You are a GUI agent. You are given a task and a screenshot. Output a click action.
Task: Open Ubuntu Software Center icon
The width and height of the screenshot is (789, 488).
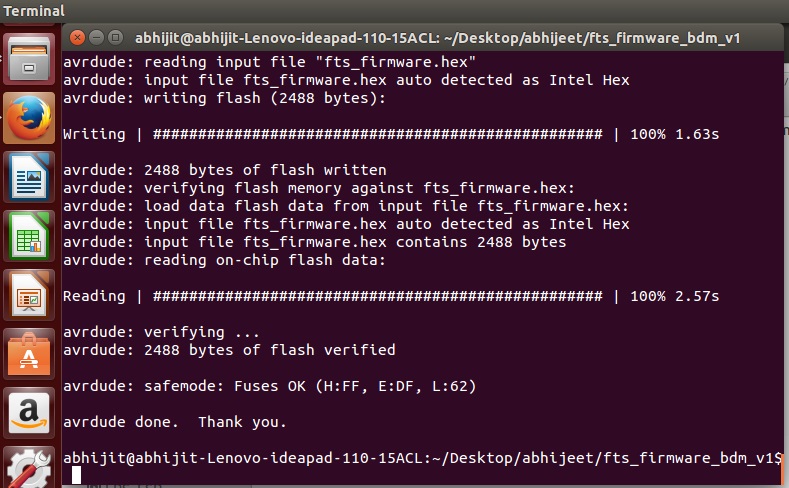(29, 354)
